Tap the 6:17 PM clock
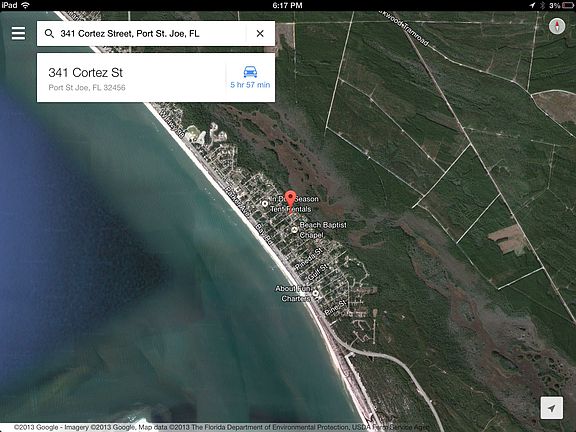Image resolution: width=576 pixels, height=432 pixels. pos(288,5)
